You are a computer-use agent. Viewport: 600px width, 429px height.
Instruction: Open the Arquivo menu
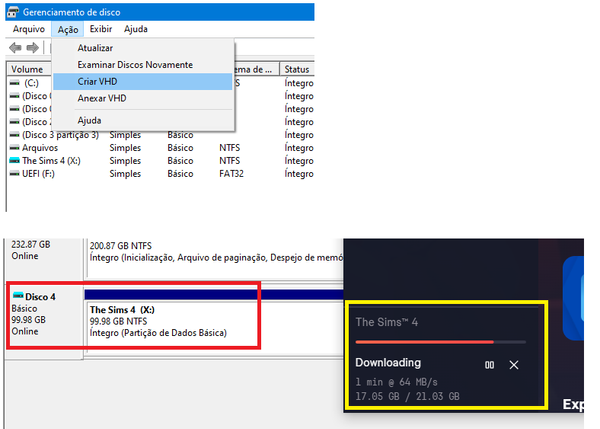[x=29, y=29]
